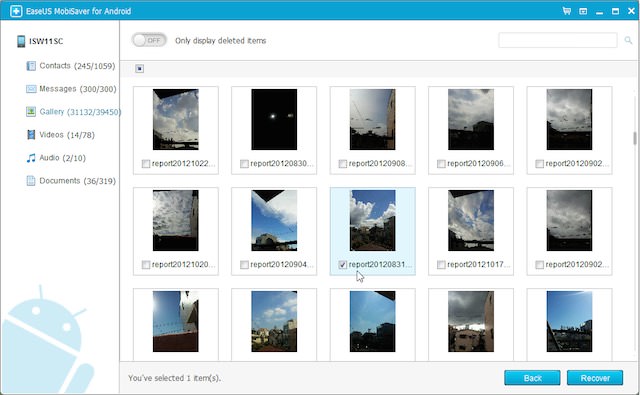Click the Contacts category icon

pyautogui.click(x=31, y=66)
